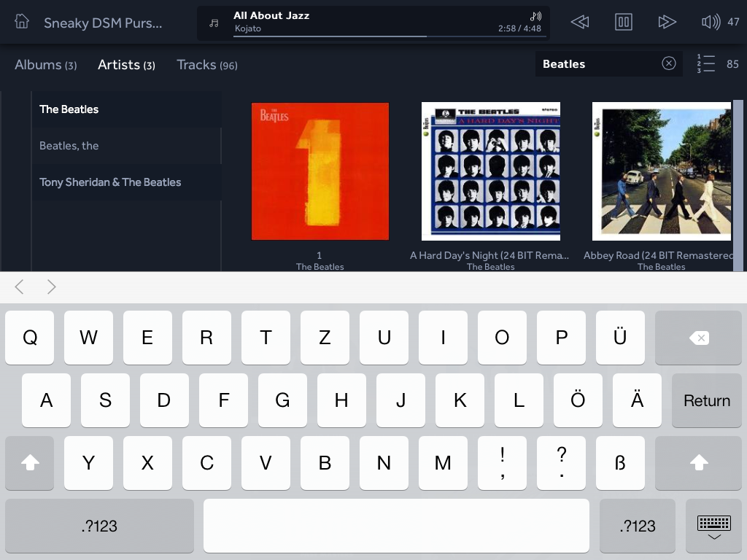This screenshot has height=560, width=747.
Task: Tap the P key
Action: point(561,338)
